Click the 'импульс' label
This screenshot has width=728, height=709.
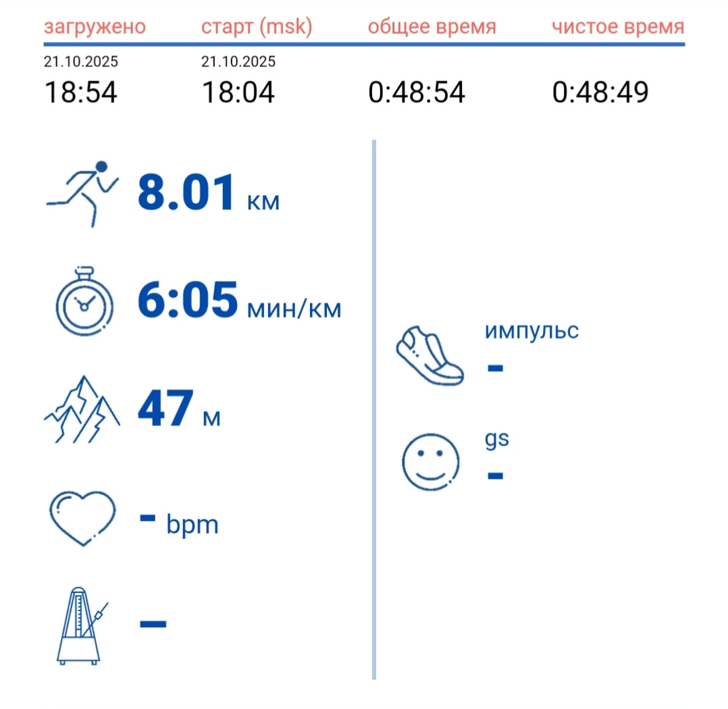(x=531, y=331)
